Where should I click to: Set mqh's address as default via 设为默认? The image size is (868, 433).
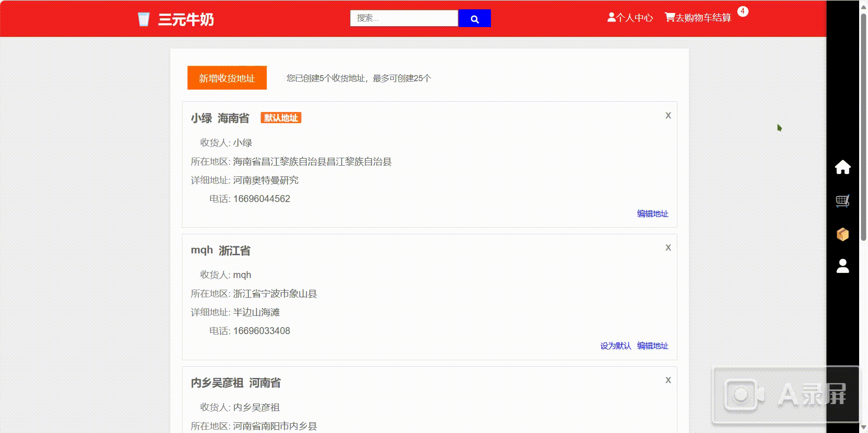616,346
